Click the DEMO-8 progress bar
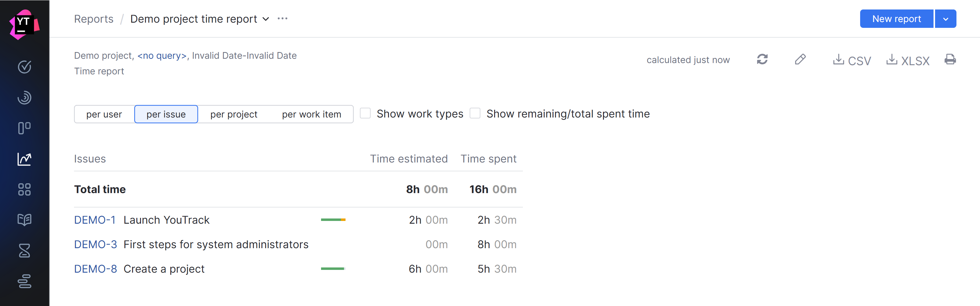This screenshot has height=306, width=980. 333,269
